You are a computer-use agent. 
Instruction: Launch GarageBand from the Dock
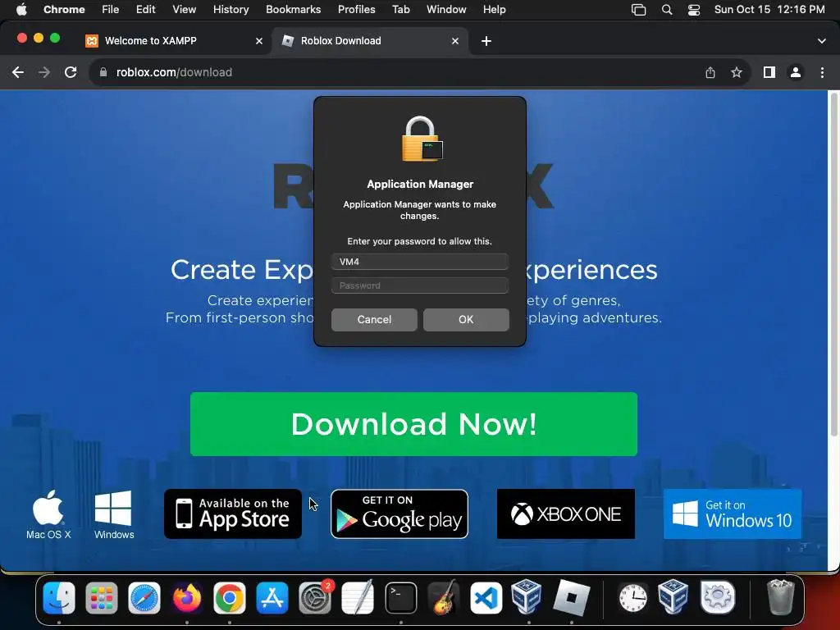(444, 598)
